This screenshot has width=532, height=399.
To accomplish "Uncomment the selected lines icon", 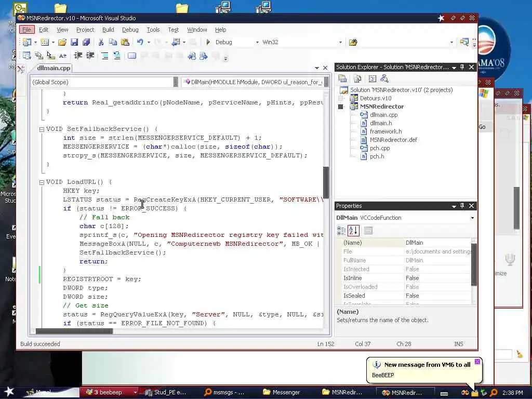I will (117, 56).
